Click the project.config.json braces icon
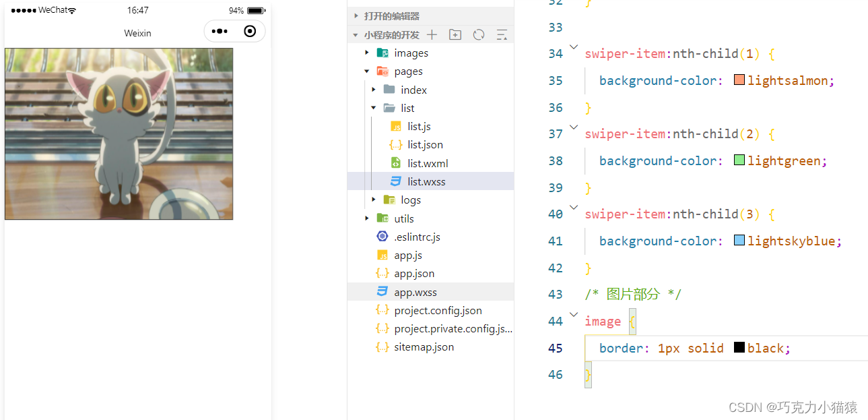The width and height of the screenshot is (868, 420). (382, 310)
